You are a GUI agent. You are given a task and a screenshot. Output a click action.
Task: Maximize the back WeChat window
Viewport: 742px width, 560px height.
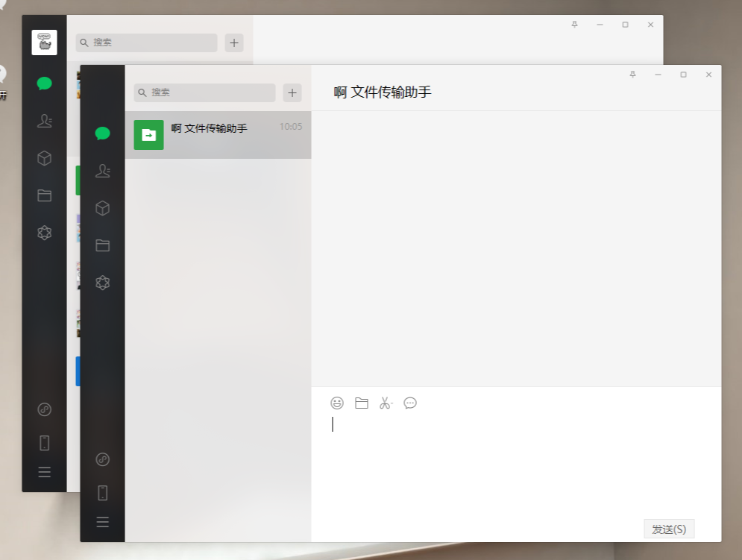625,24
